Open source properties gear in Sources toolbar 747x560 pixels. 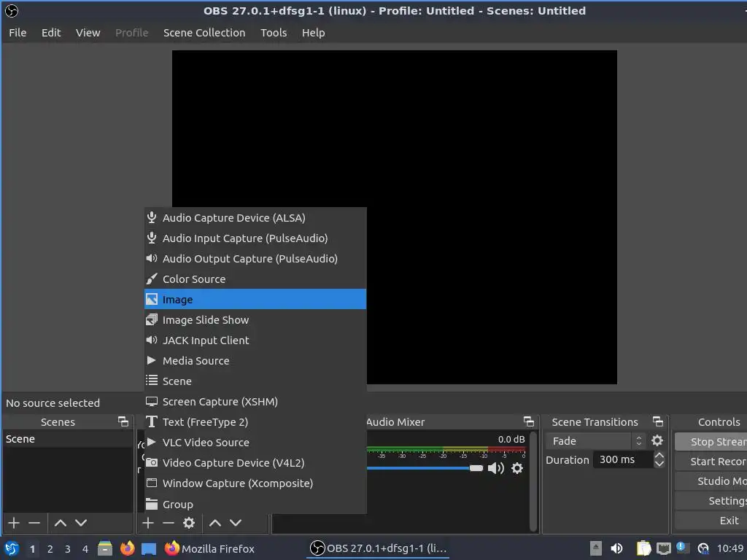coord(189,523)
